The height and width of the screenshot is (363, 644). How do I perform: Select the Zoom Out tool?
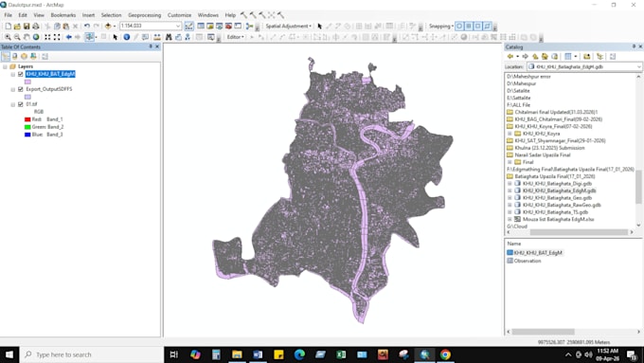coord(17,37)
